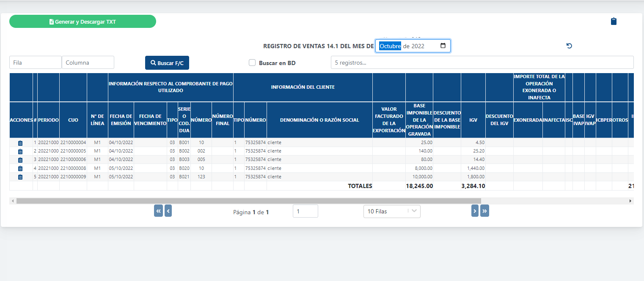Open clipboard action for row 2
Image resolution: width=644 pixels, height=281 pixels.
(x=20, y=151)
